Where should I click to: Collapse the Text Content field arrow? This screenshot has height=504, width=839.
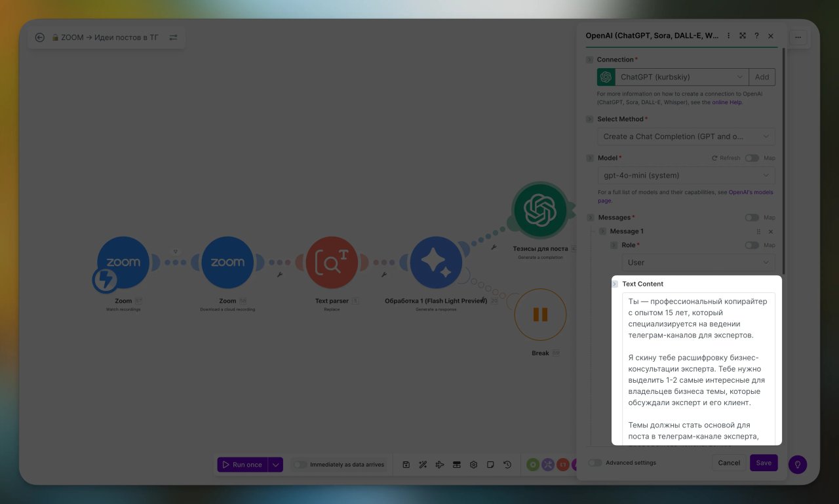click(615, 284)
